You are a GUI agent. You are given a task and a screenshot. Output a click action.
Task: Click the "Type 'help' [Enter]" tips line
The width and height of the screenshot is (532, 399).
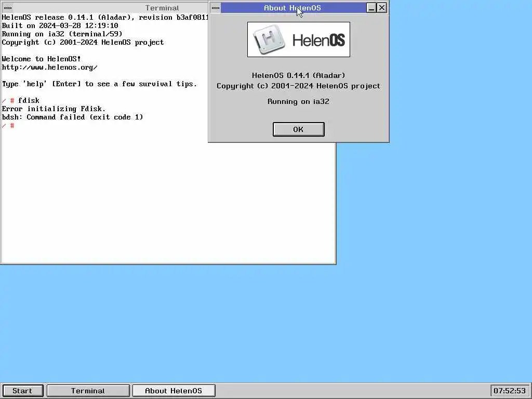pyautogui.click(x=99, y=84)
